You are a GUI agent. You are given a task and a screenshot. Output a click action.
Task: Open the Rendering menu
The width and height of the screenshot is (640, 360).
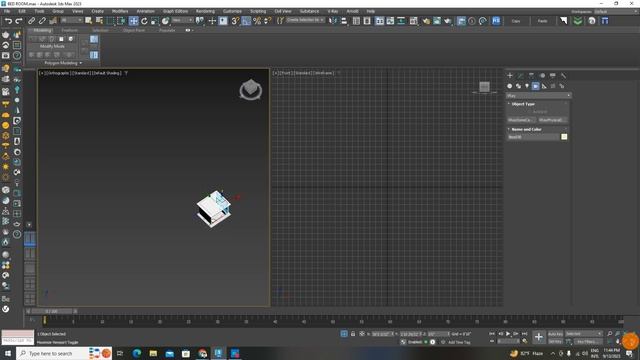pos(205,11)
